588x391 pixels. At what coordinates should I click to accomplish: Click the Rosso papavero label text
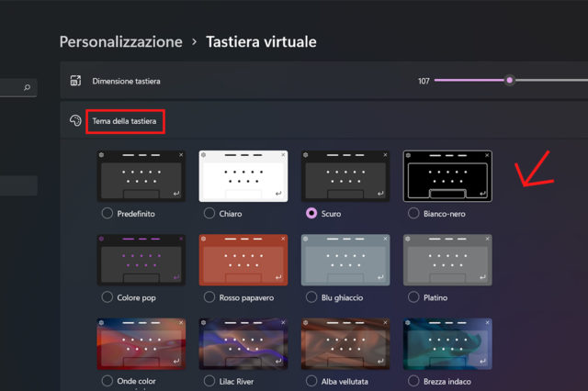point(246,297)
